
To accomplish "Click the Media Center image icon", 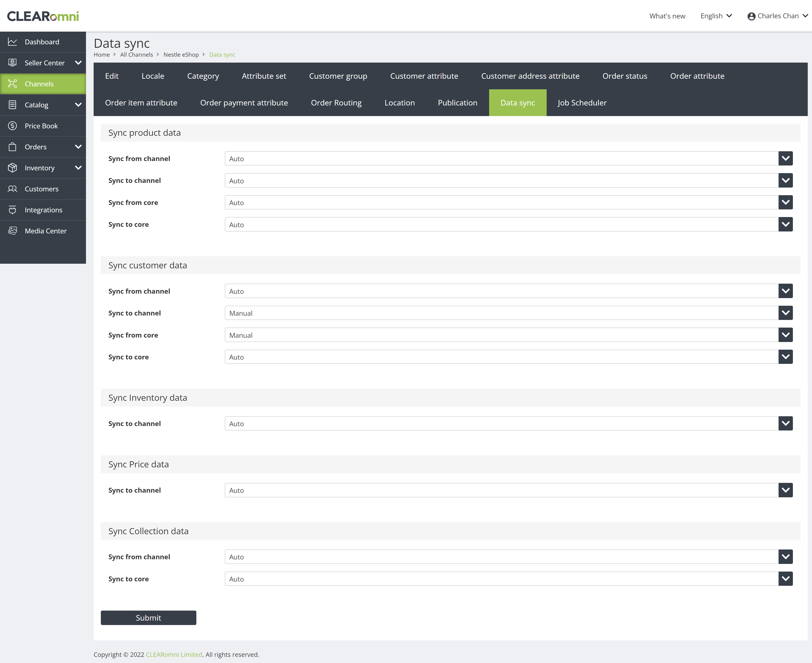I will [x=12, y=231].
